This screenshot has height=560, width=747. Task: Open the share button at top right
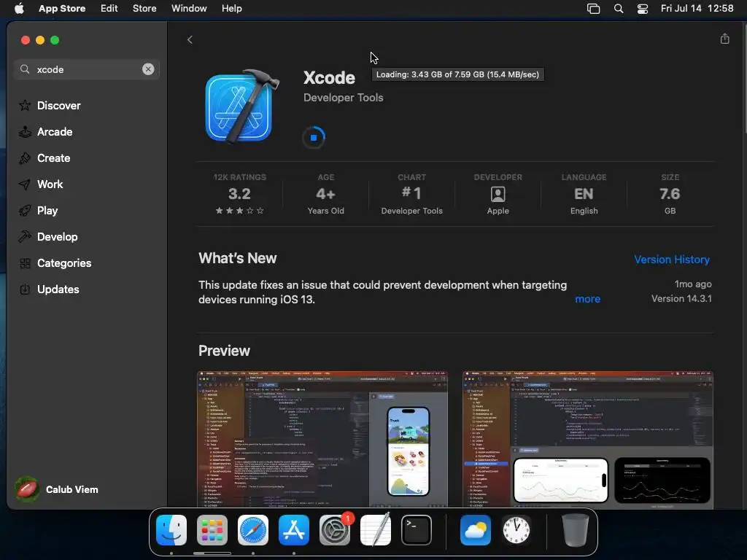pyautogui.click(x=724, y=39)
